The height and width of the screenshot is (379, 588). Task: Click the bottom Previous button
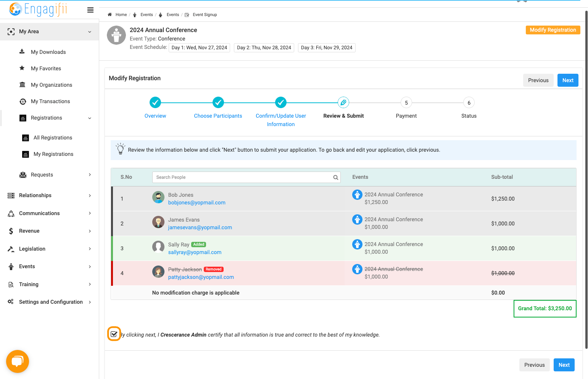[x=534, y=365]
